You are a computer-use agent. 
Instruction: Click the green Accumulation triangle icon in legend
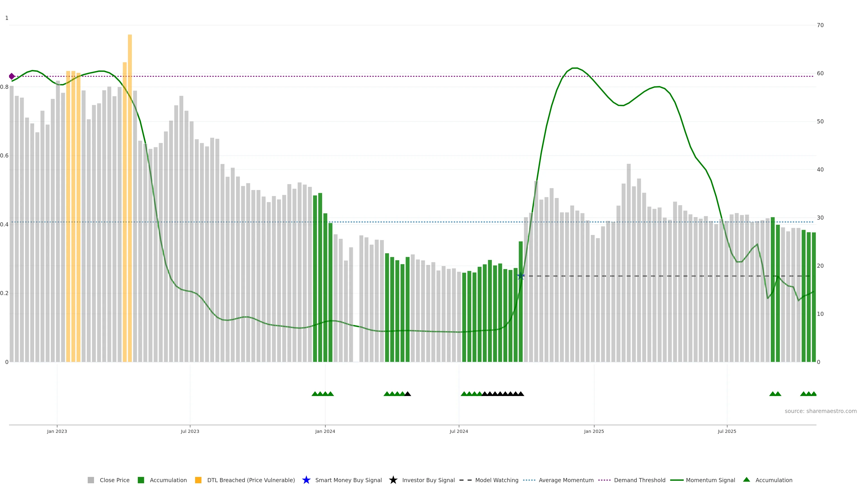(746, 480)
